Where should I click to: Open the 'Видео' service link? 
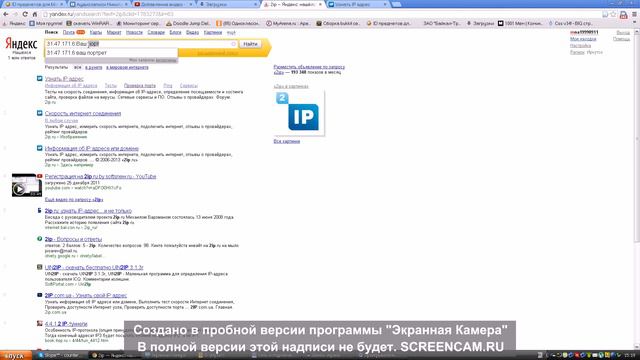point(192,32)
